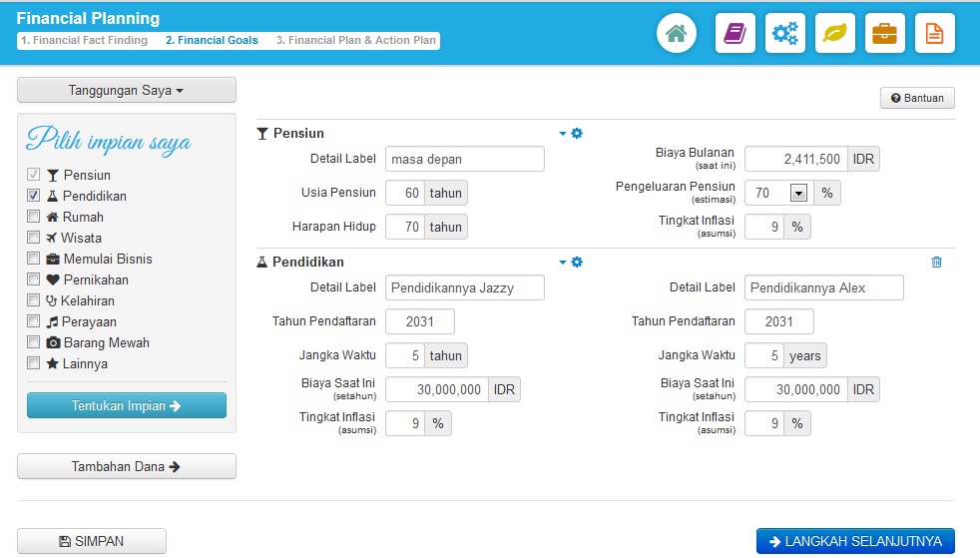Open the orange briefcase icon
Screen dimensions: 980x558
885,34
